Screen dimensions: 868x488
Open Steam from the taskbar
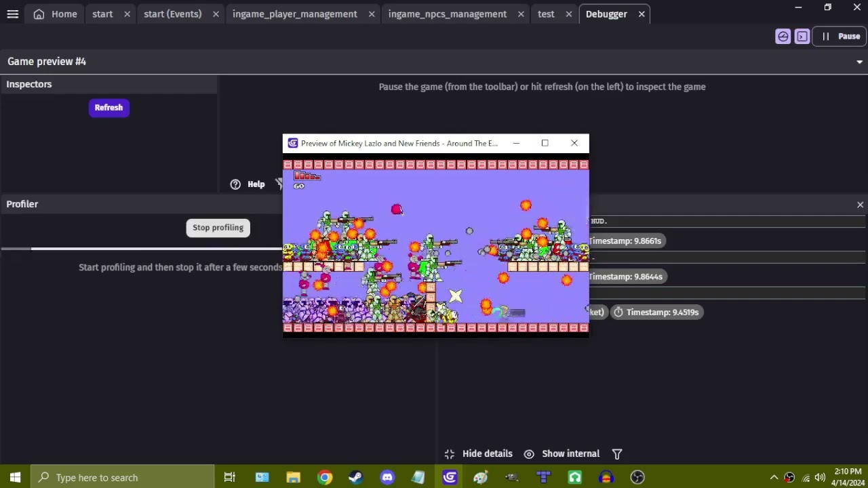(355, 477)
